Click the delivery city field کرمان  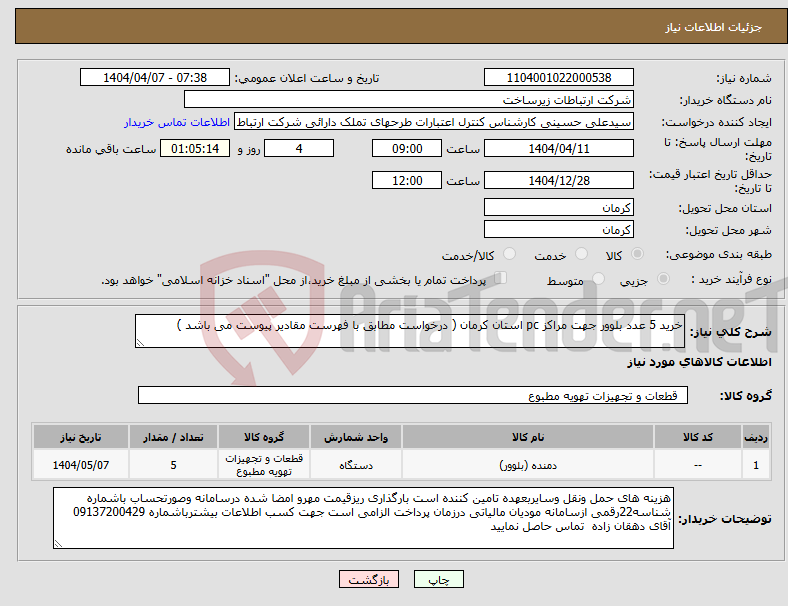(x=558, y=230)
